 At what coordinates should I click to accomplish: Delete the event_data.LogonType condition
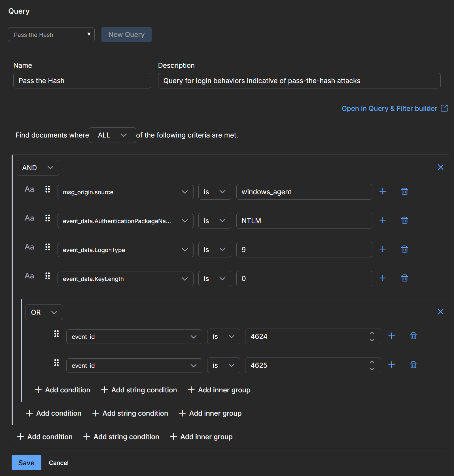[404, 249]
